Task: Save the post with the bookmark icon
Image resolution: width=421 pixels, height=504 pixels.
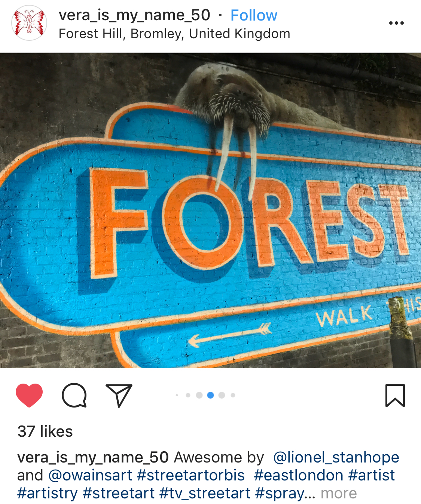Action: (395, 395)
